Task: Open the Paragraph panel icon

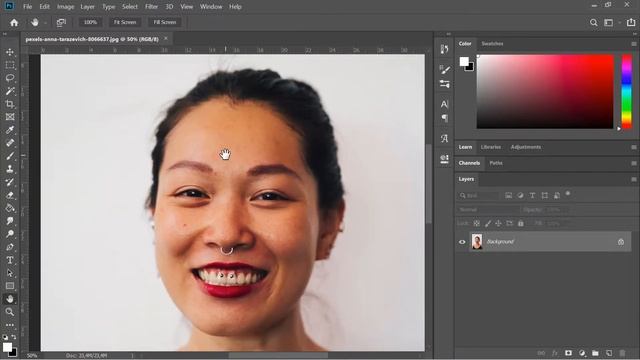Action: click(x=444, y=118)
